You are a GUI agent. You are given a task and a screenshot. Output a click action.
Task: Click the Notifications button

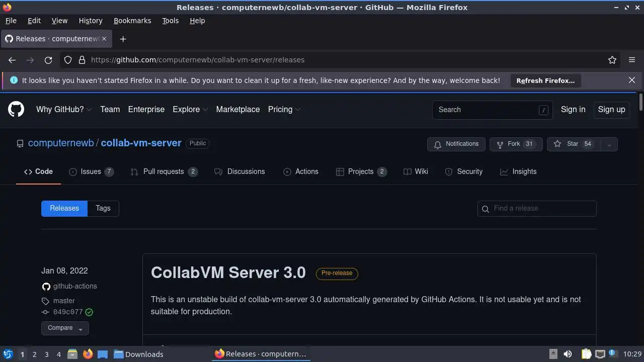point(456,144)
